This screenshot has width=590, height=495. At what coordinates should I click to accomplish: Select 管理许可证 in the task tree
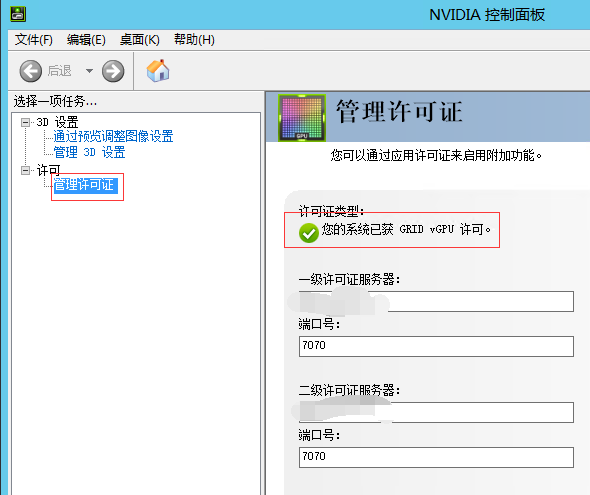pos(86,185)
